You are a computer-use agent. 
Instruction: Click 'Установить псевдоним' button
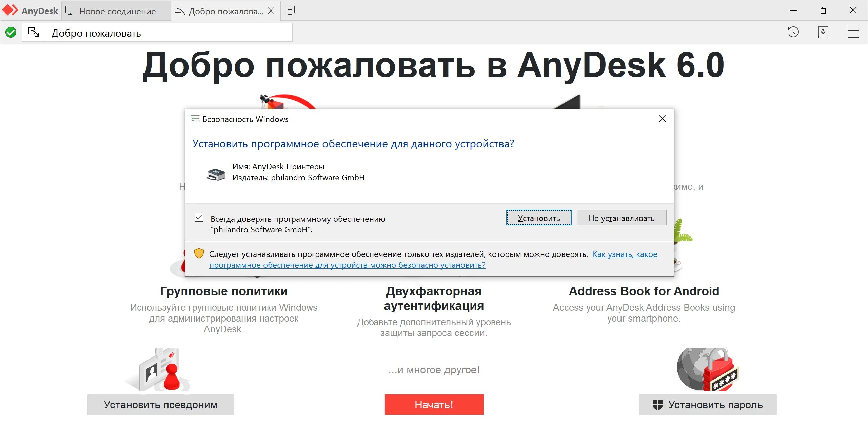[161, 405]
